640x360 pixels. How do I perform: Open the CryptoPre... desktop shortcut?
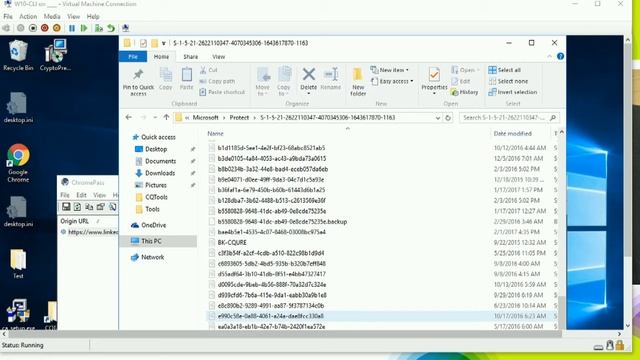(55, 56)
